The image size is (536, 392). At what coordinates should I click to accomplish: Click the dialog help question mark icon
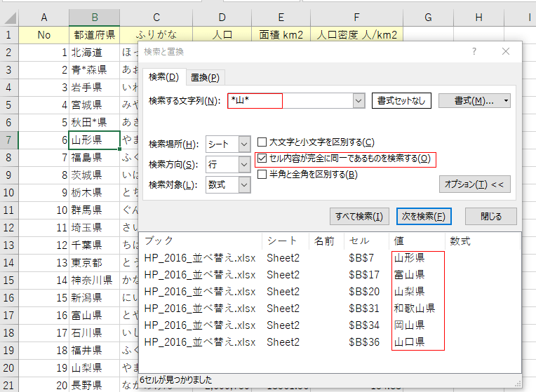pos(474,52)
